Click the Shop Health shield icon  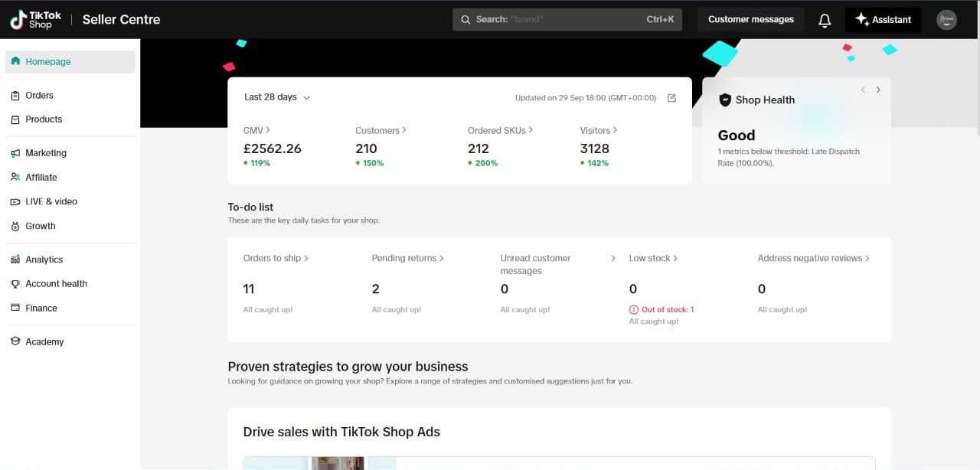pos(724,100)
